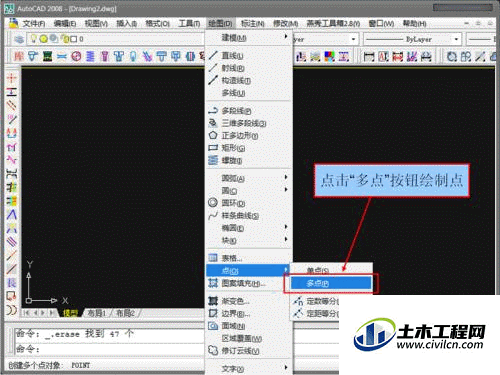Open the Layer Properties Manager icon

click(x=19, y=39)
